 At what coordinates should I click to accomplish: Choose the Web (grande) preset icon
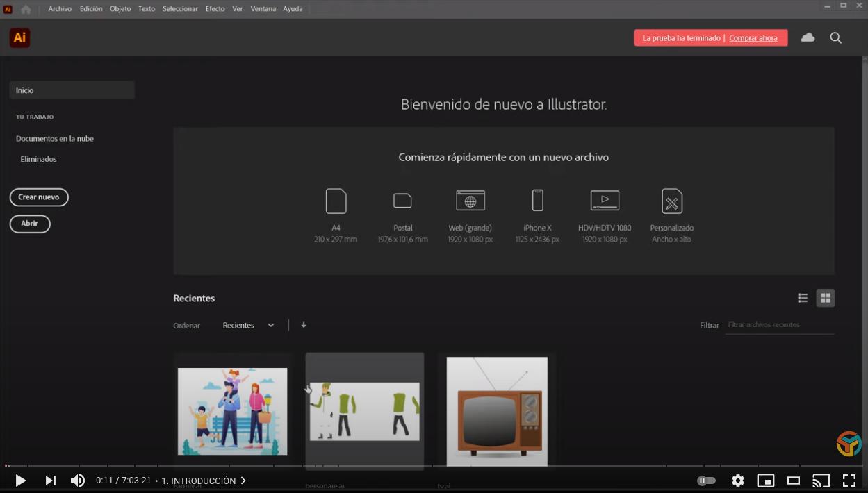tap(470, 201)
